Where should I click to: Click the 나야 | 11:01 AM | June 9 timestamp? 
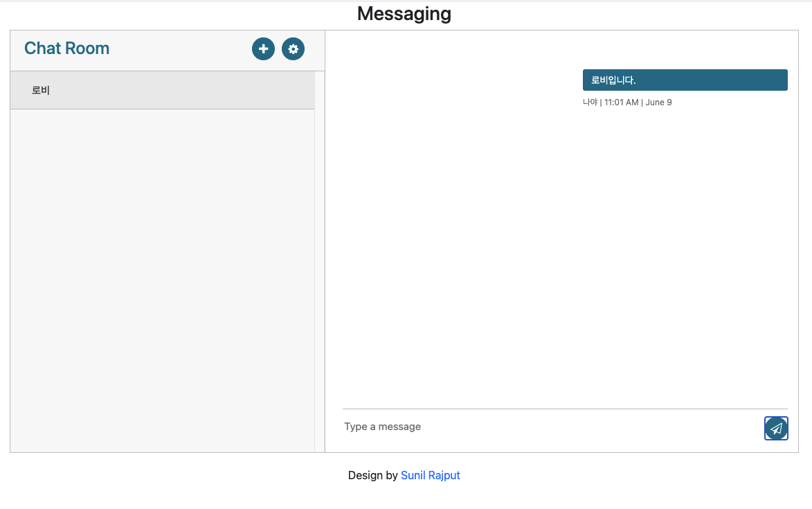627,102
